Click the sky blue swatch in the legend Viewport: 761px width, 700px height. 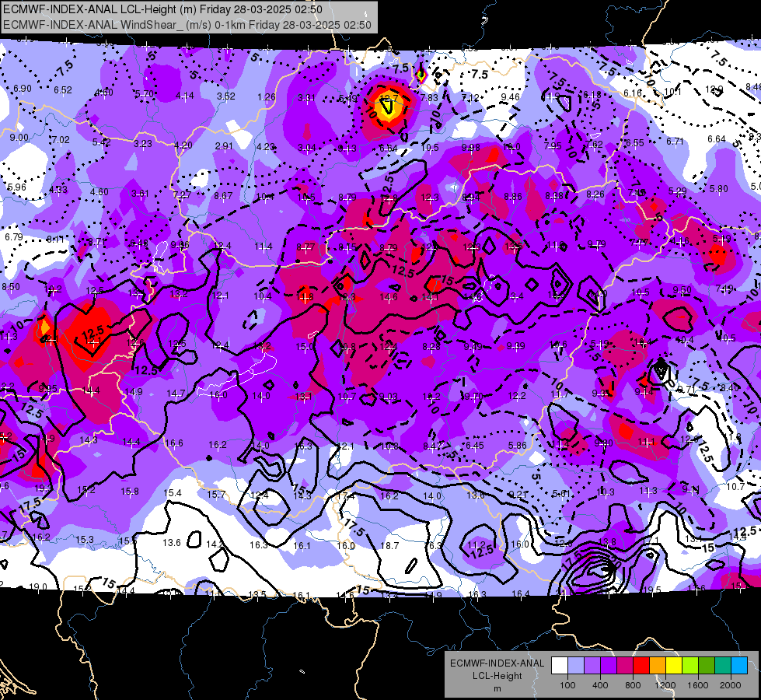pyautogui.click(x=739, y=666)
